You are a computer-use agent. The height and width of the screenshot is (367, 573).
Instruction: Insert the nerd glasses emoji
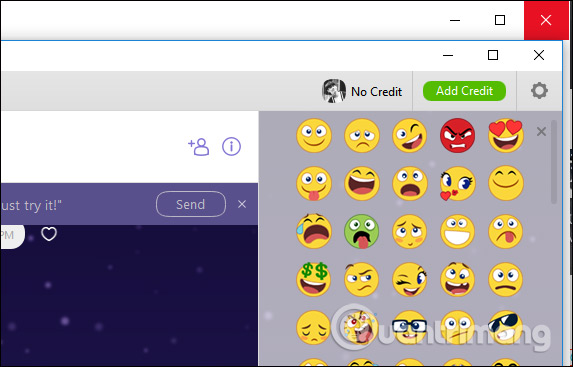[410, 328]
